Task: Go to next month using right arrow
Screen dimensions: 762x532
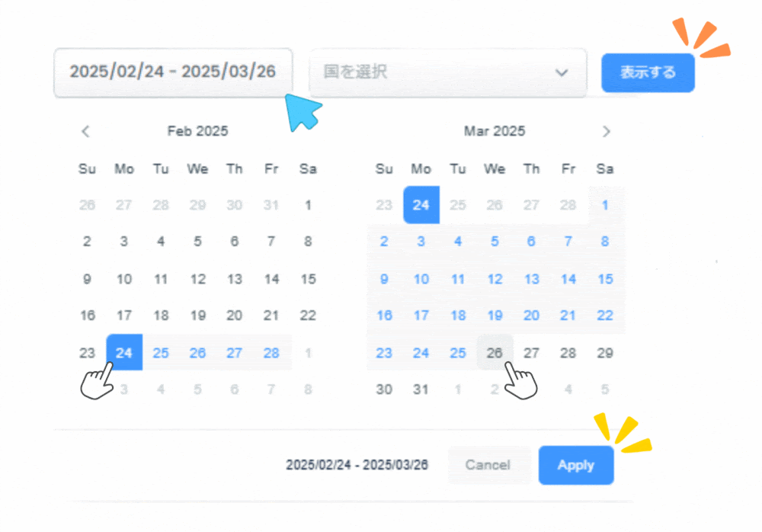Action: pos(606,131)
